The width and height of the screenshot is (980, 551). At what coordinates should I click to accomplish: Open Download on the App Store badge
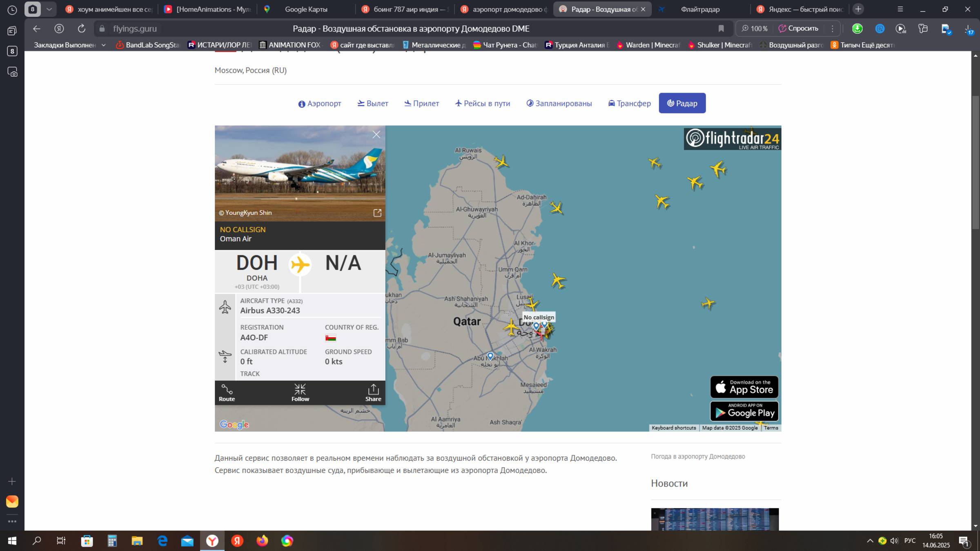point(744,387)
